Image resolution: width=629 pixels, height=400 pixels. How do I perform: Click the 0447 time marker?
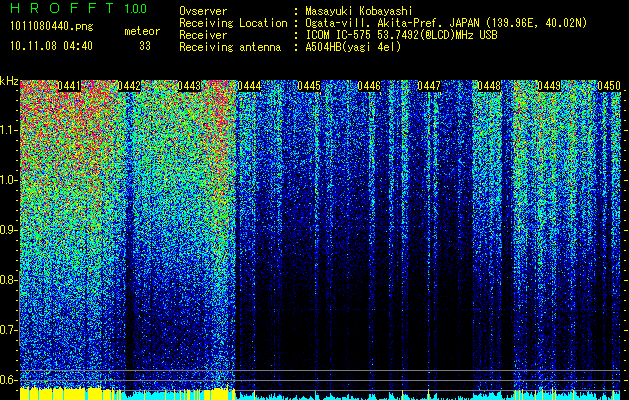coord(429,86)
